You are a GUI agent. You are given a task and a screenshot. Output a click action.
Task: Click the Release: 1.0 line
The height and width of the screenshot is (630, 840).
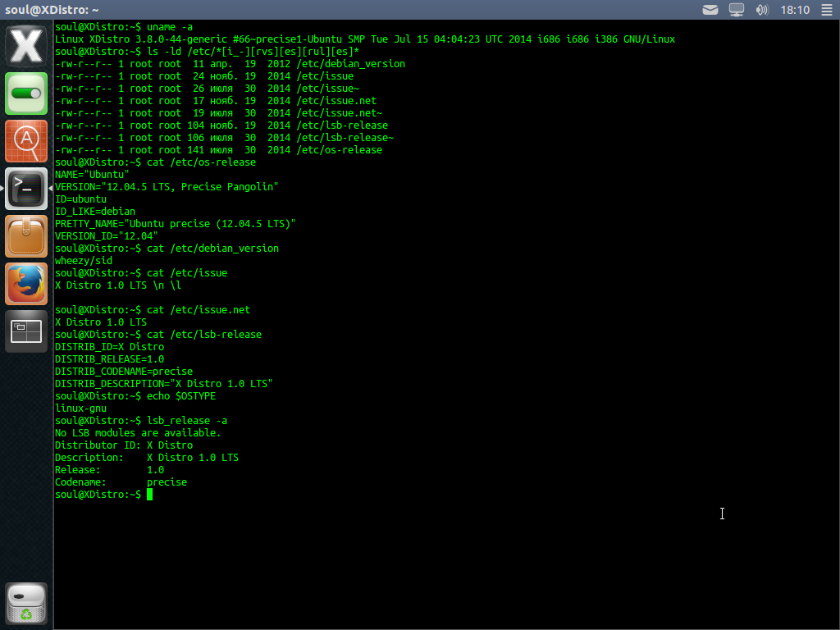(109, 470)
